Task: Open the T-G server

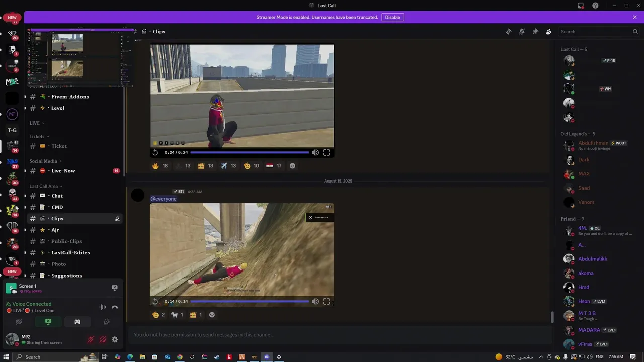Action: tap(12, 130)
